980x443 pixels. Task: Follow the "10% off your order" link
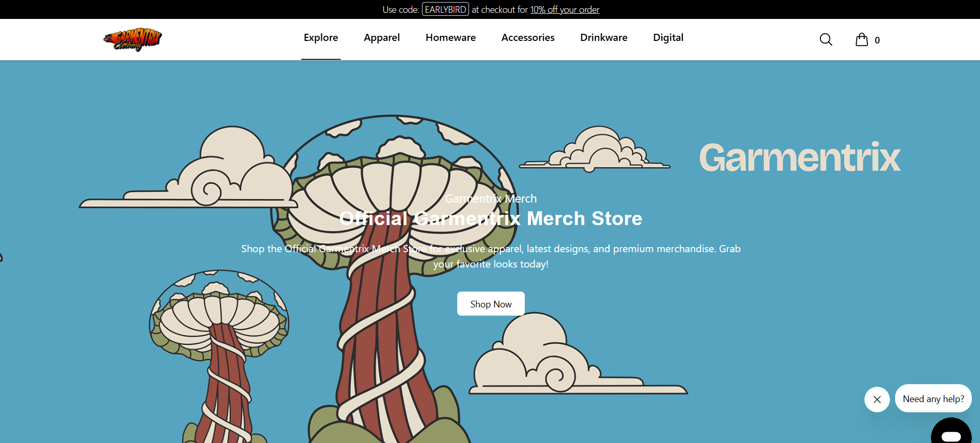click(x=564, y=10)
